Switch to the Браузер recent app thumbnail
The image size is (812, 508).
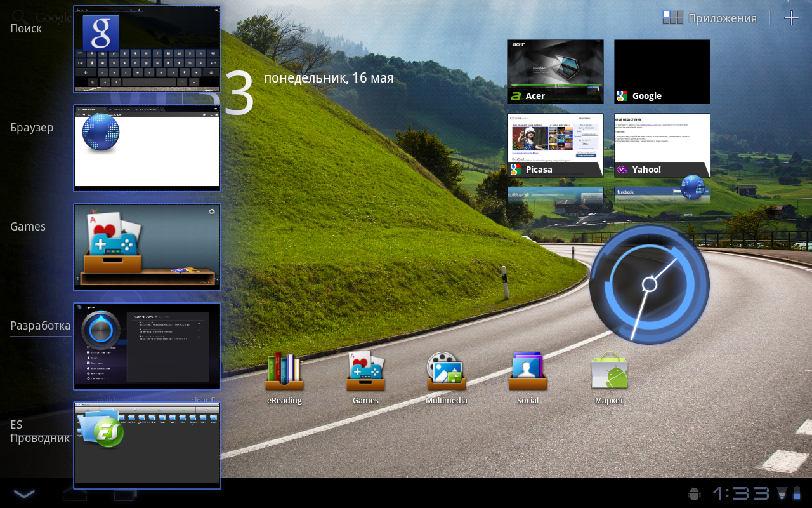(x=147, y=148)
